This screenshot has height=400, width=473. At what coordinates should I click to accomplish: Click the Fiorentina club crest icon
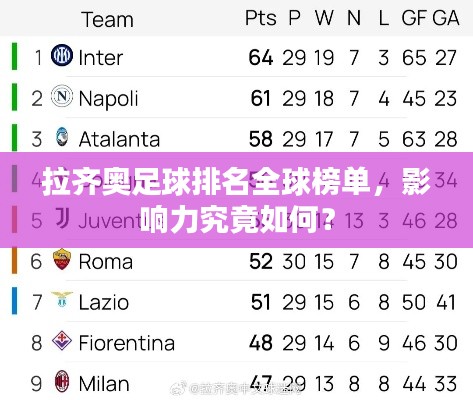62,341
